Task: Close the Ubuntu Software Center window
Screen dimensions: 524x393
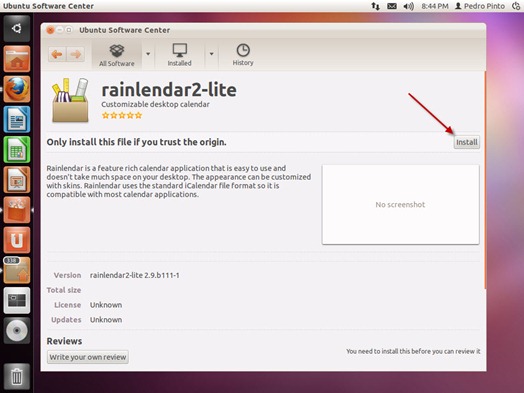Action: coord(50,30)
